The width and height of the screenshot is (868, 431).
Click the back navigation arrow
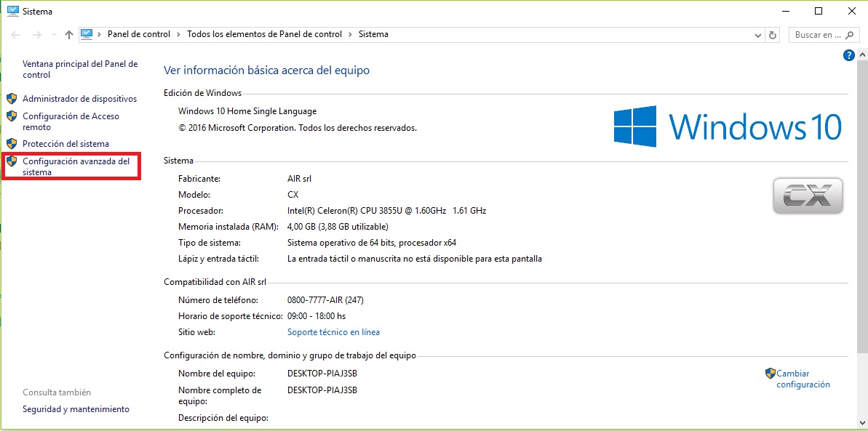coord(16,35)
